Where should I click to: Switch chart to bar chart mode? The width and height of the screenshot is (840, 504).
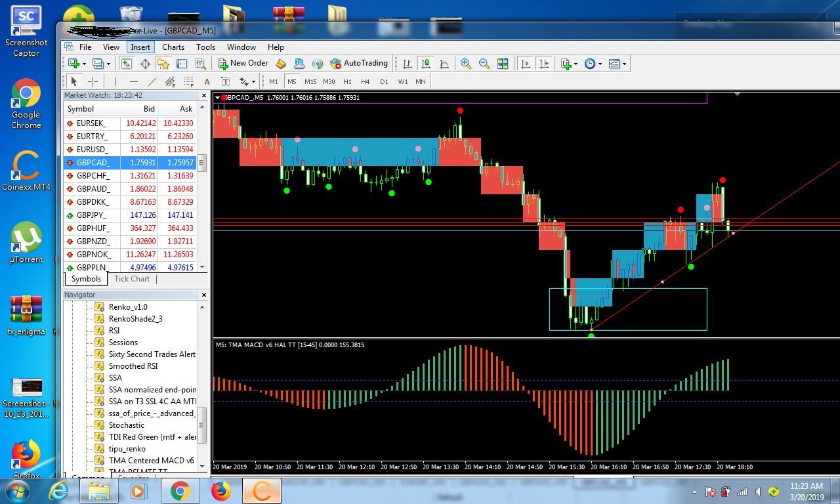[x=408, y=64]
